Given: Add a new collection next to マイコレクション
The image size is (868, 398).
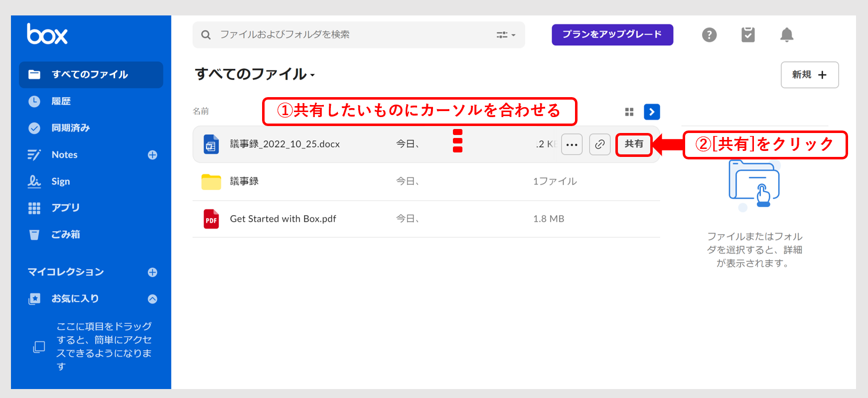Looking at the screenshot, I should [152, 272].
